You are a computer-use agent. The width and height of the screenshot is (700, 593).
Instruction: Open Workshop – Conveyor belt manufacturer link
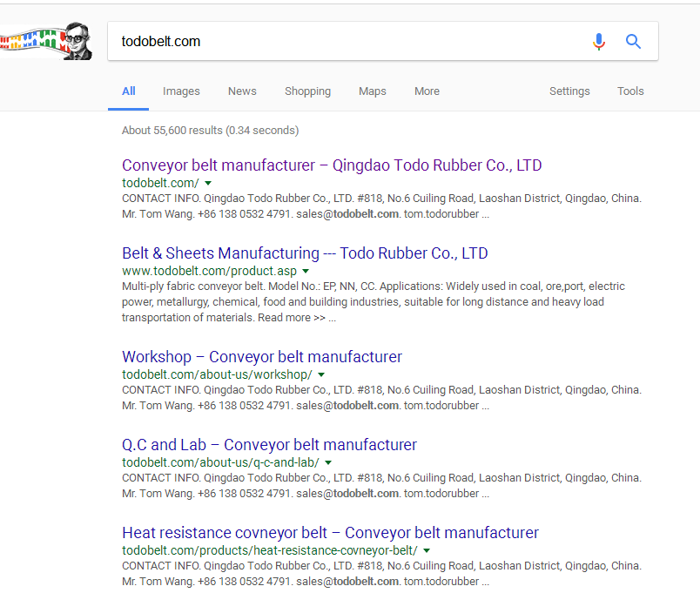(x=262, y=357)
